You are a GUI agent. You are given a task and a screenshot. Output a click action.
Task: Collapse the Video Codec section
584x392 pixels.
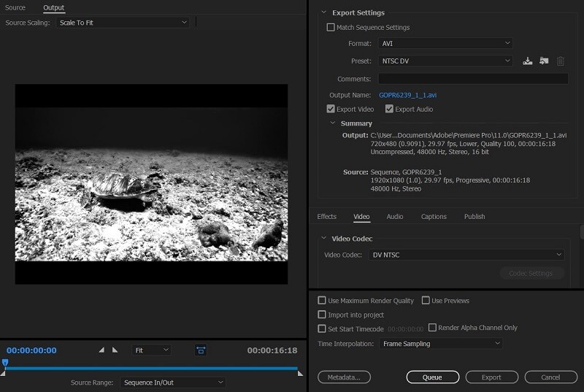click(x=324, y=238)
